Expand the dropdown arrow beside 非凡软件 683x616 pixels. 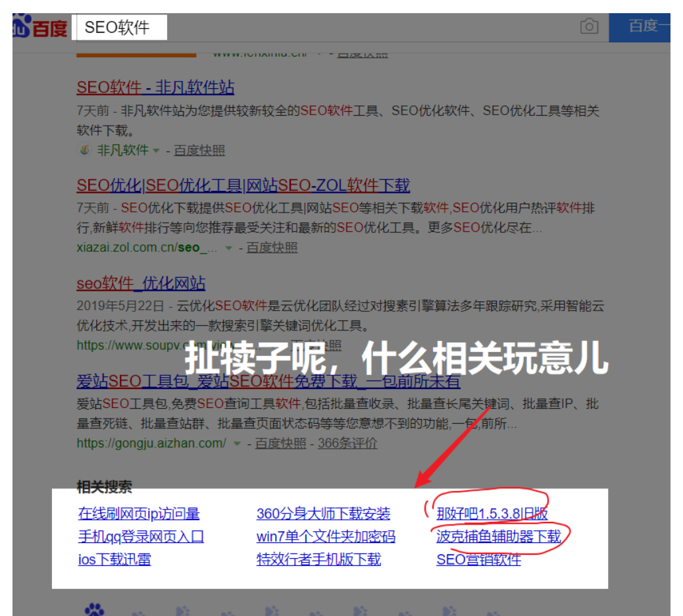tap(156, 151)
